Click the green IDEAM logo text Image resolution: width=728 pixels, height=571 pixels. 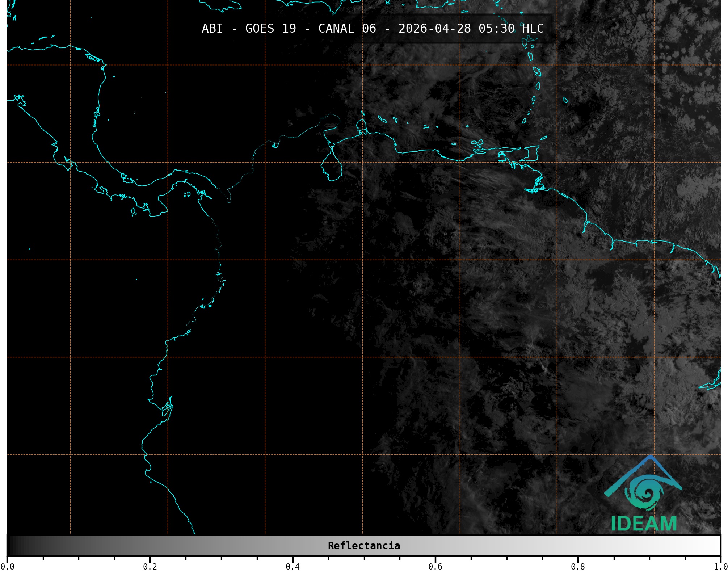[x=644, y=524]
